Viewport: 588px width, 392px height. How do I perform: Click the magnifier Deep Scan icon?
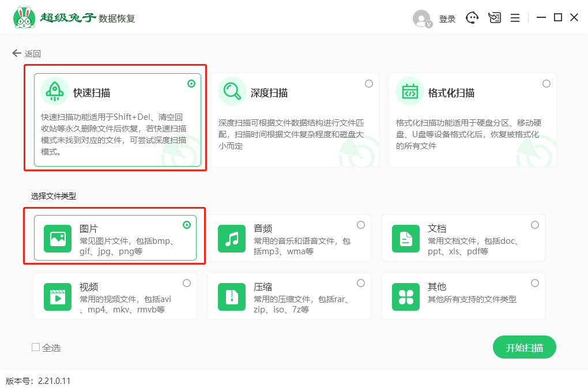click(x=232, y=92)
